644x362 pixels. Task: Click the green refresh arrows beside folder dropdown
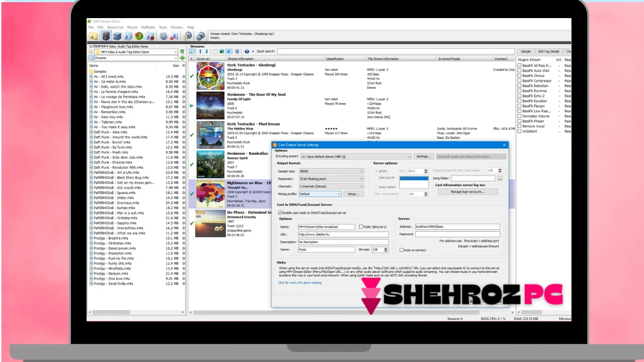pyautogui.click(x=182, y=52)
